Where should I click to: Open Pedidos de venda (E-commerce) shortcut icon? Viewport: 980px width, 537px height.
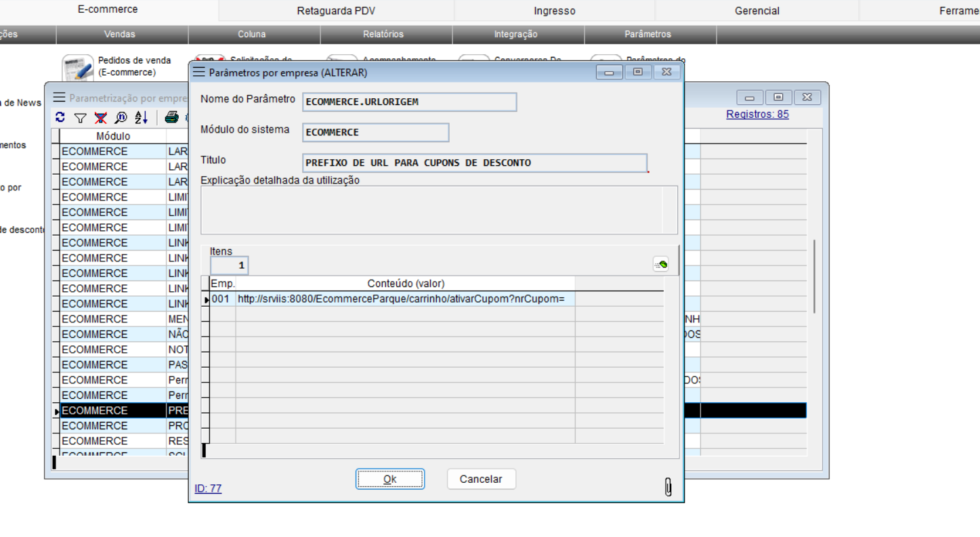coord(77,69)
